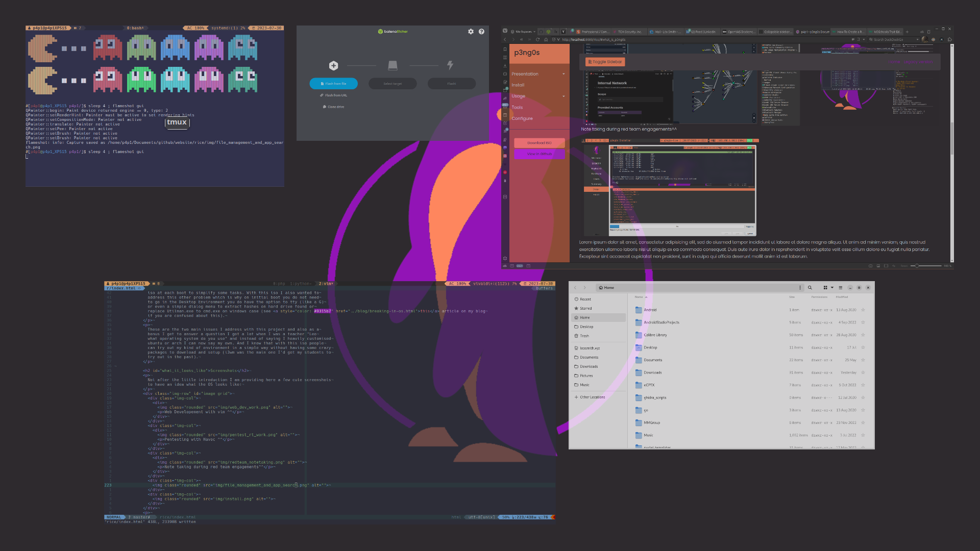Open file manager hamburger menu

(x=840, y=288)
